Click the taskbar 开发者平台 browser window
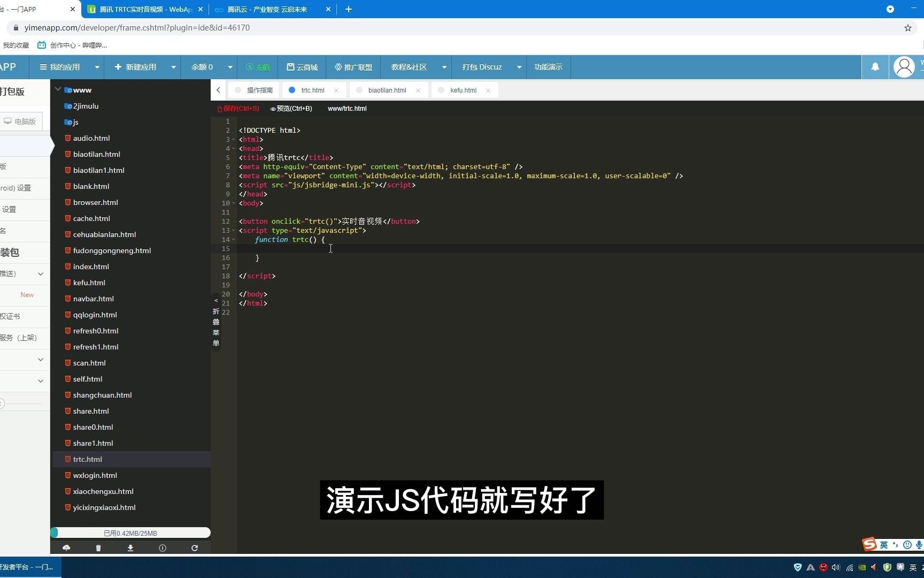Screen dimensions: 924x578 pos(30,567)
